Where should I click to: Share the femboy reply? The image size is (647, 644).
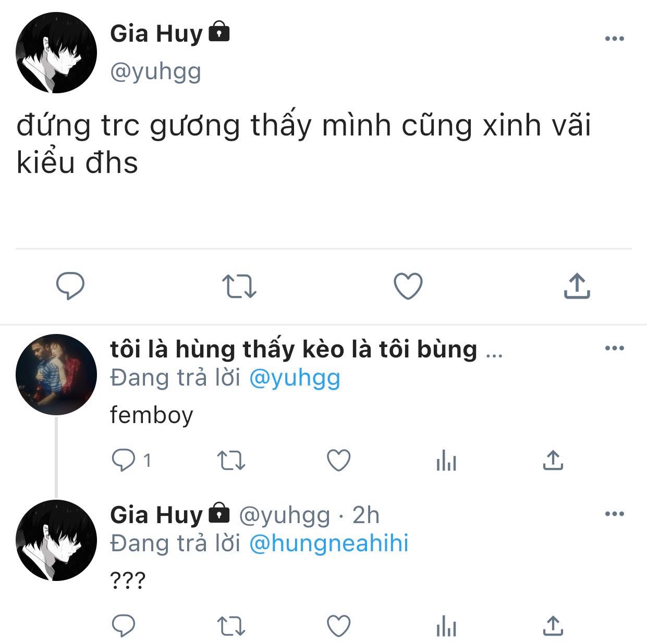pos(553,460)
